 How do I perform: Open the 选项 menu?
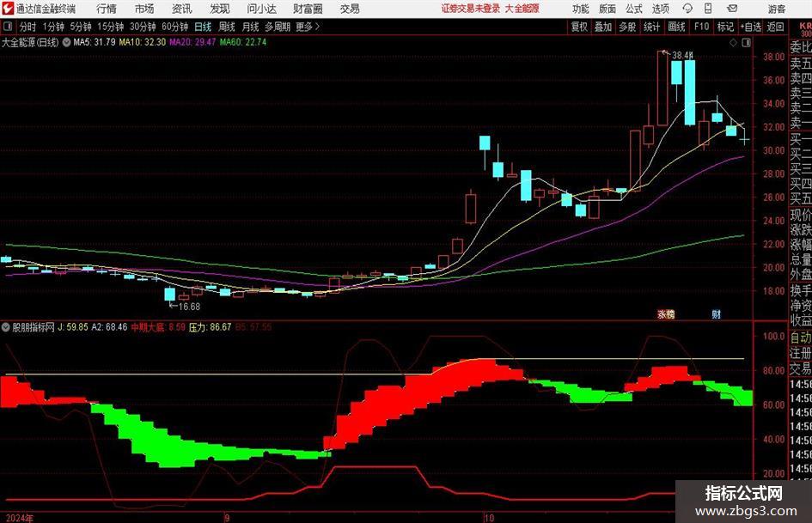click(660, 9)
